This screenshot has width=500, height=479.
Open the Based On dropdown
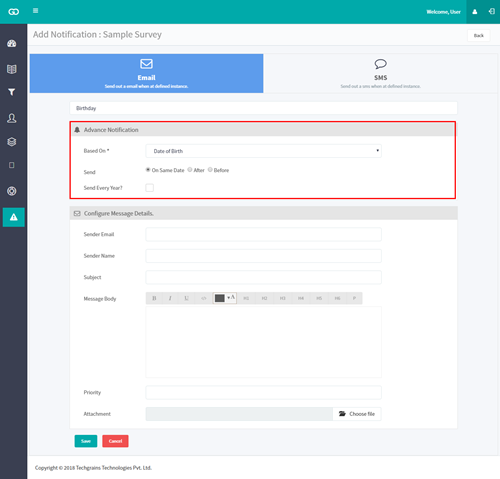[263, 151]
